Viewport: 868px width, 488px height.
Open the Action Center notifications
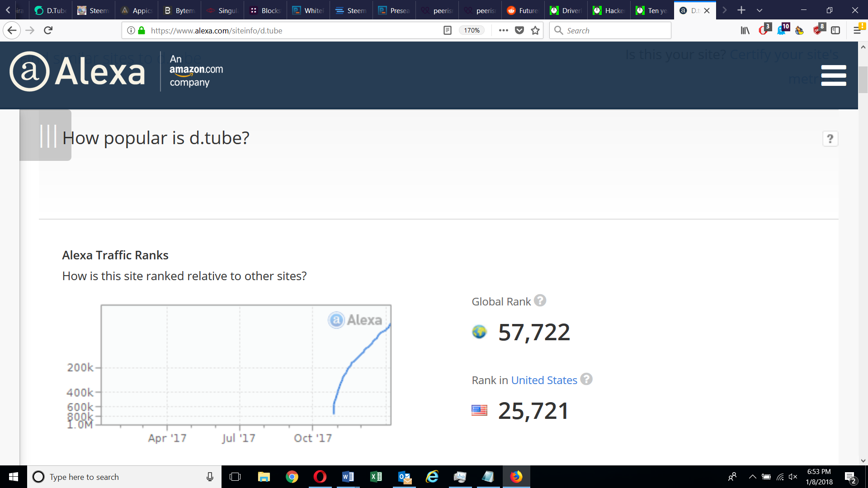click(850, 477)
